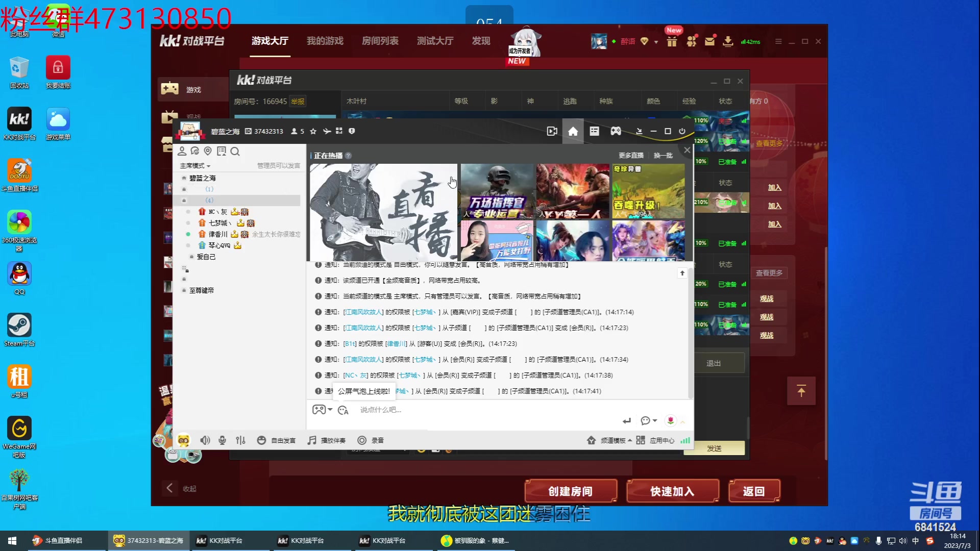Screen dimensions: 980x551
Task: Expand the chat bubble options dropdown
Action: click(649, 420)
